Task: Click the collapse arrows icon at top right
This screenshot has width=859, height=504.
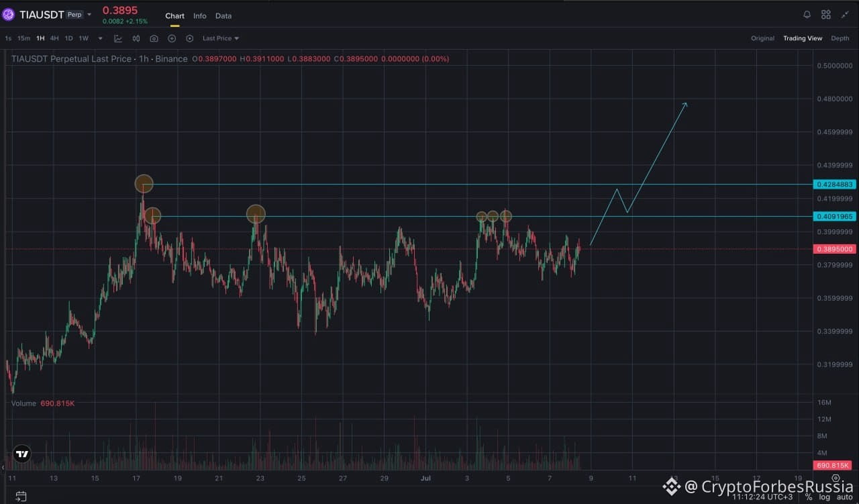Action: pos(844,15)
